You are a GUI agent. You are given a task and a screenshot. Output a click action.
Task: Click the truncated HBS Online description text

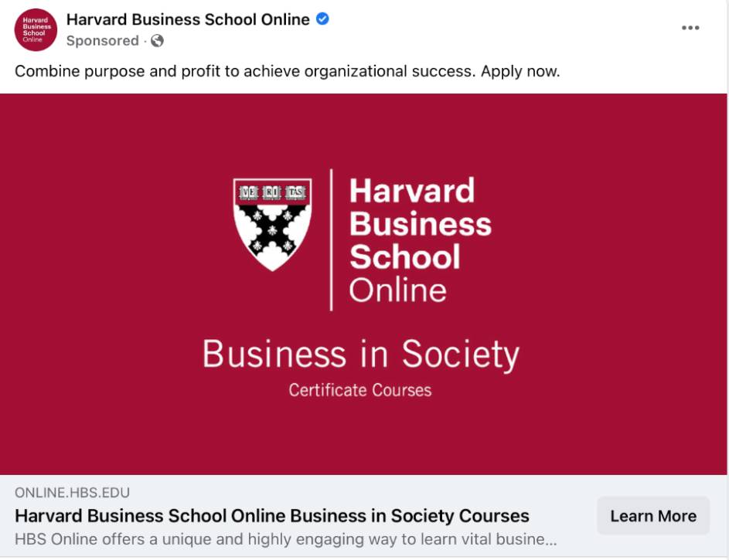click(x=285, y=539)
